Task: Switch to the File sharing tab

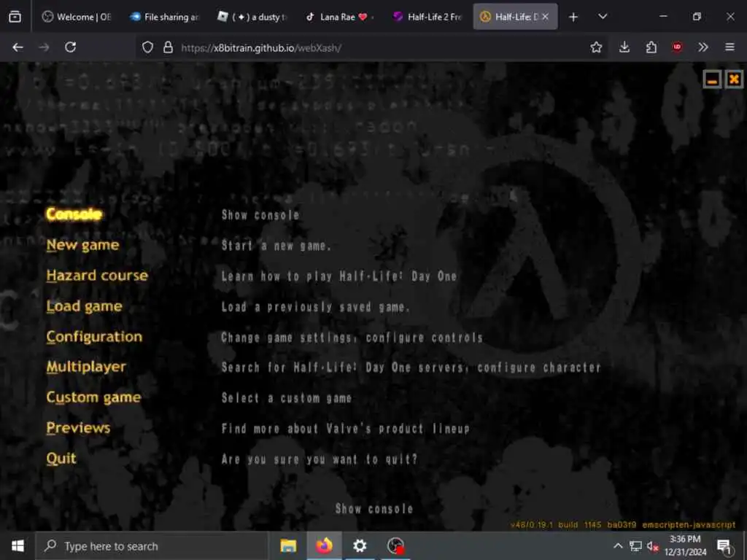Action: pyautogui.click(x=164, y=17)
